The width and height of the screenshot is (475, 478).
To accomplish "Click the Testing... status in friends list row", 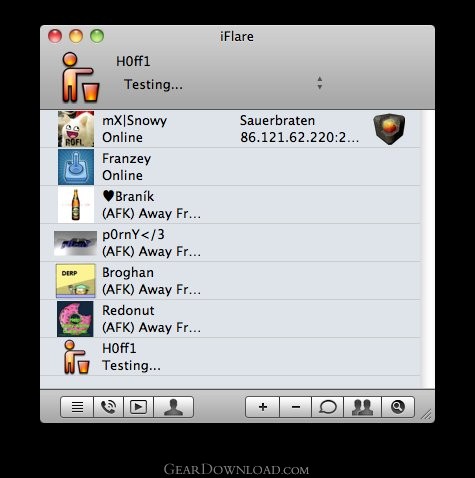I will [131, 366].
